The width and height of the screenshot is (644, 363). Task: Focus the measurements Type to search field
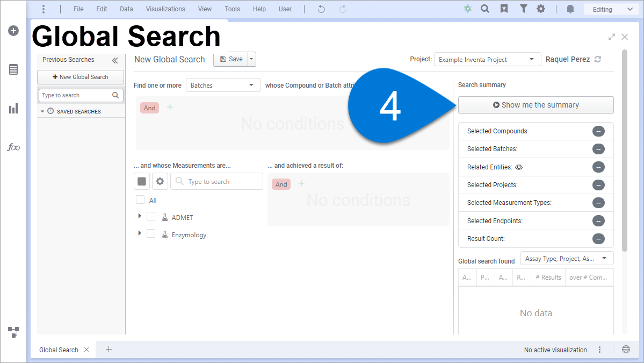[x=216, y=181]
